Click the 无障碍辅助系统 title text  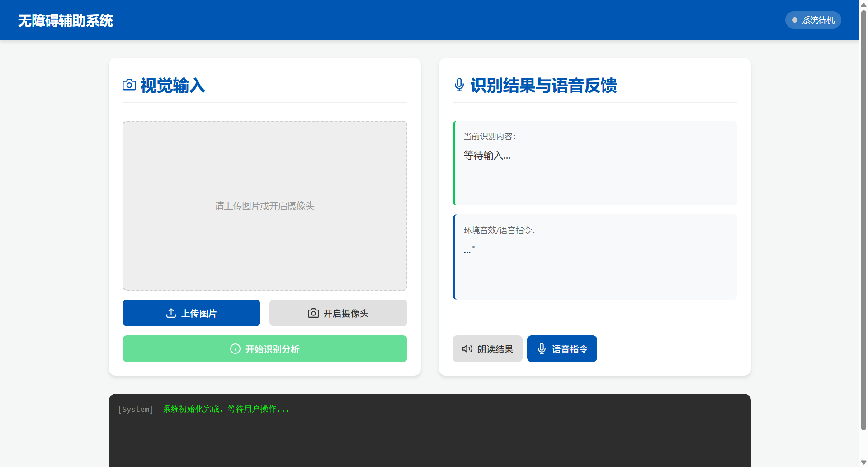click(x=65, y=20)
